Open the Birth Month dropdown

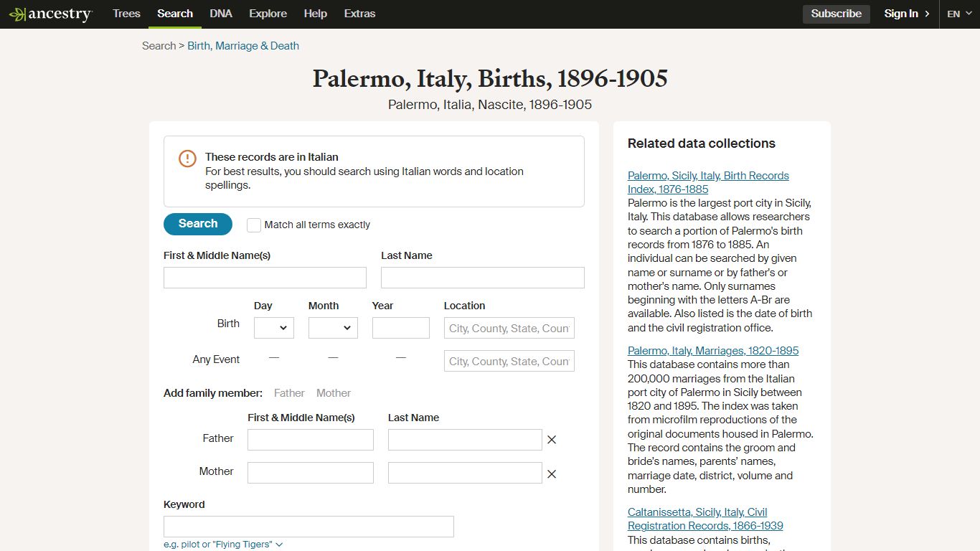coord(333,328)
